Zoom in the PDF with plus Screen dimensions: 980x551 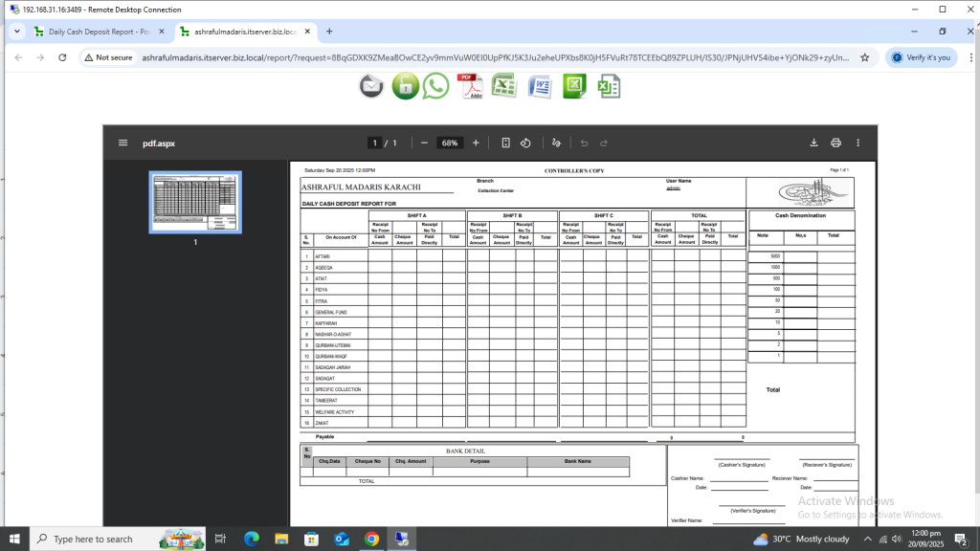tap(476, 143)
